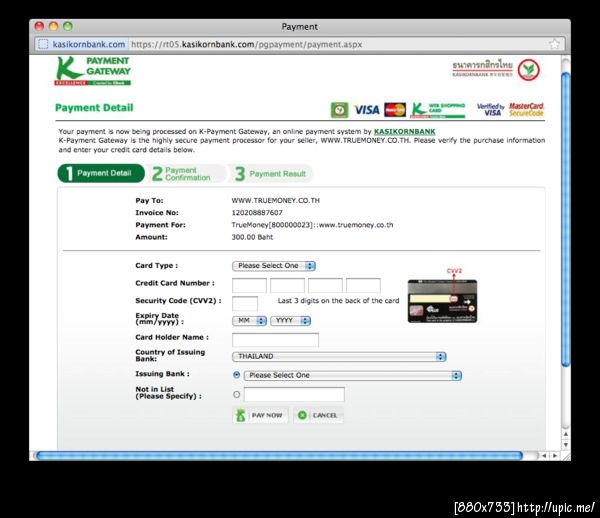Viewport: 600px width, 518px height.
Task: Click the Payment Confirmation step tab
Action: [x=187, y=174]
